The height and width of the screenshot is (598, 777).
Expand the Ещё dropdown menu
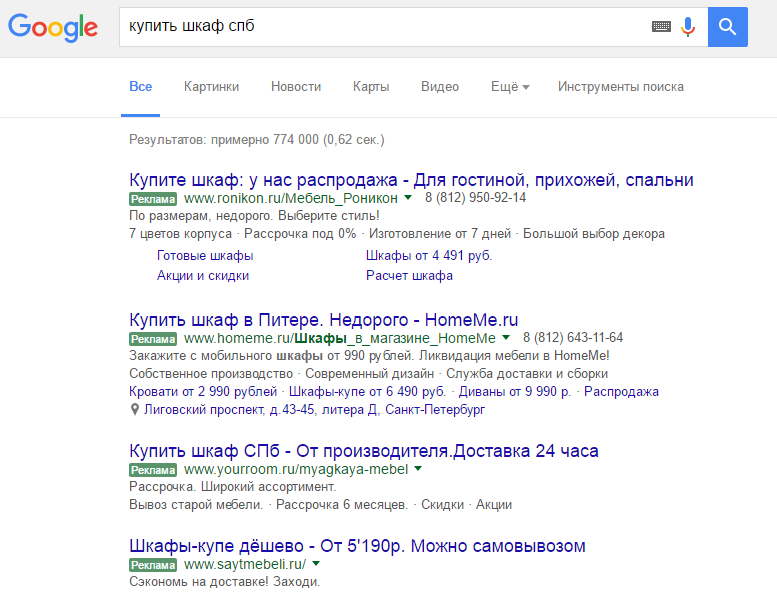510,87
